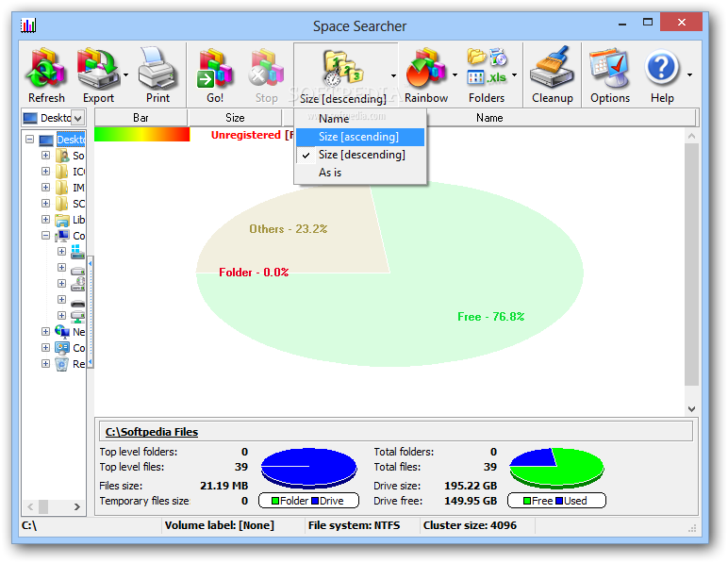Click the 21.19 MB files size value
This screenshot has height=563, width=728.
223,486
